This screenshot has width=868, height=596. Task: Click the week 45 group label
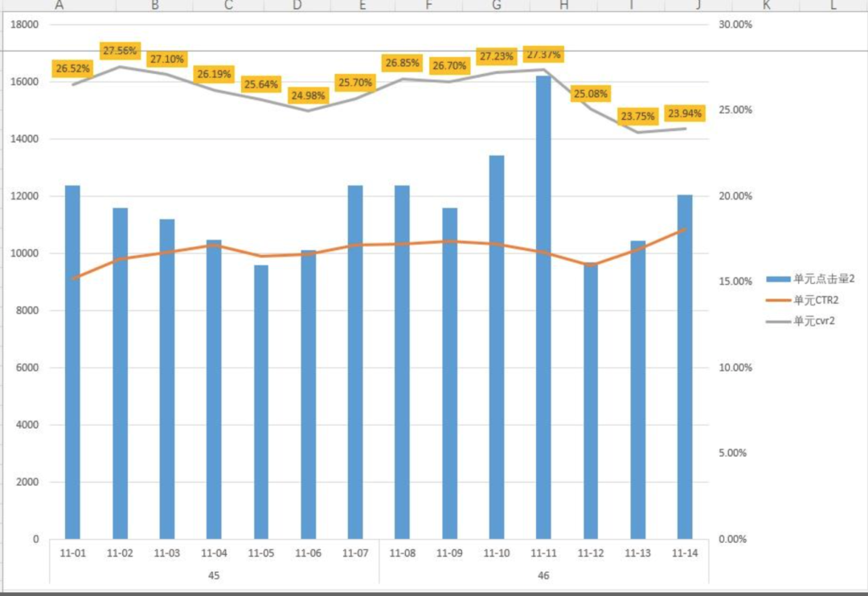coord(214,576)
